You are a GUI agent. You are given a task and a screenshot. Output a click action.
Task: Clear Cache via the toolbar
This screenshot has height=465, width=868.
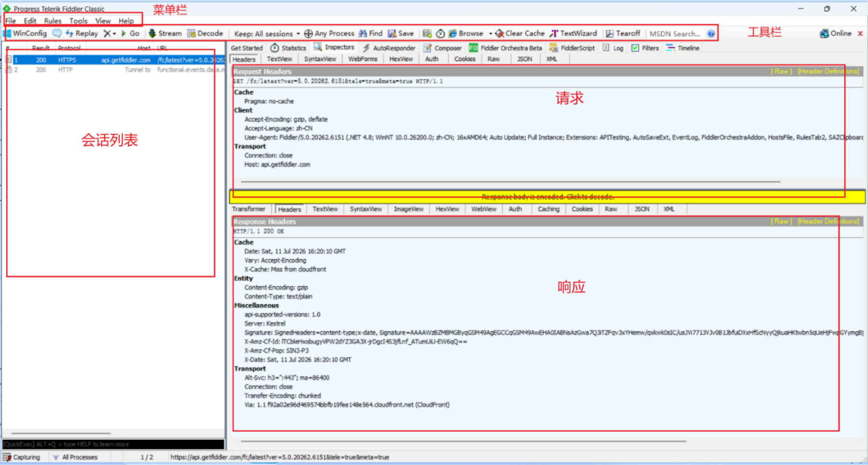[520, 33]
